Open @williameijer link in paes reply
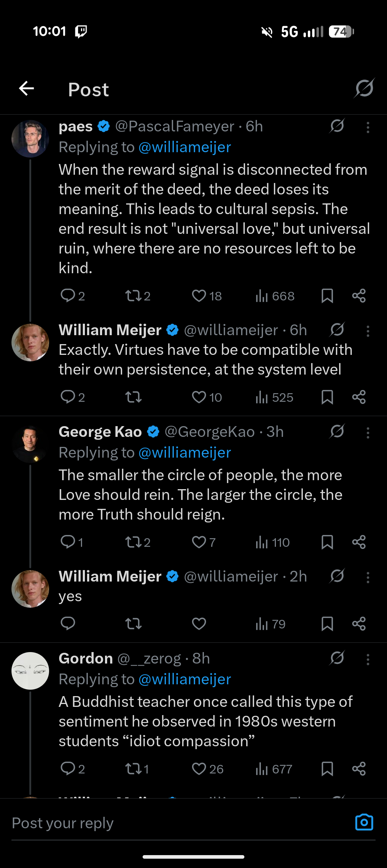 (185, 147)
